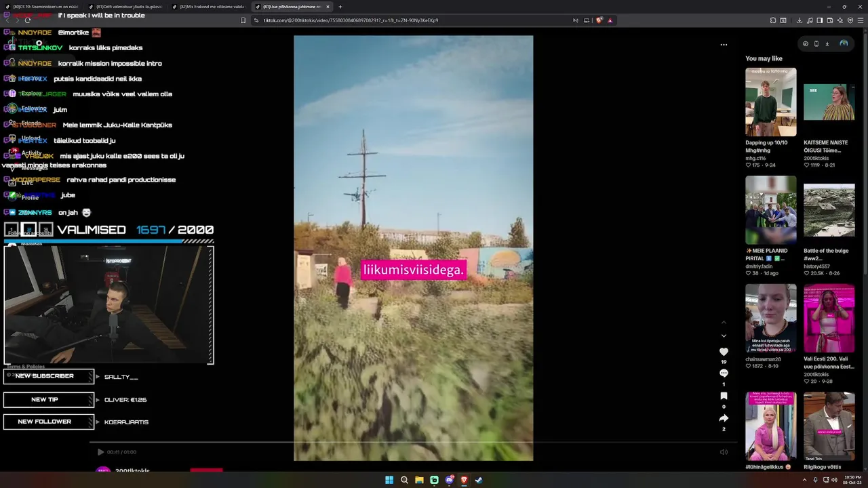Play the video with the play button
This screenshot has width=868, height=488.
coord(100,452)
